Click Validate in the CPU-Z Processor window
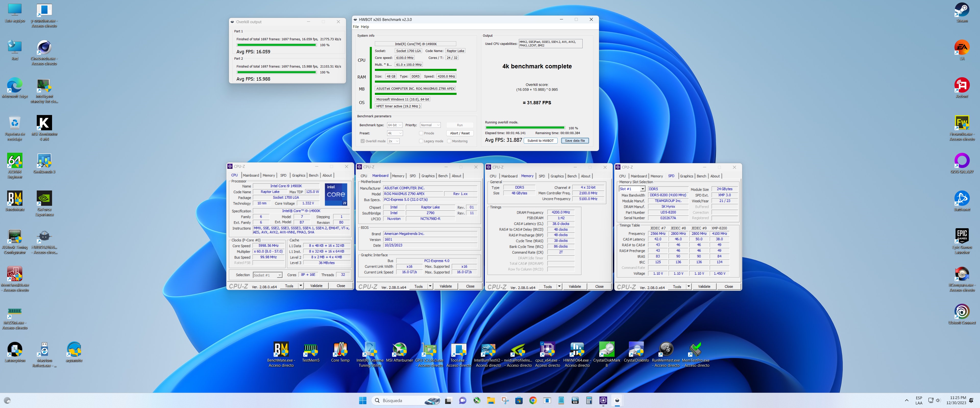980x408 pixels. (316, 286)
